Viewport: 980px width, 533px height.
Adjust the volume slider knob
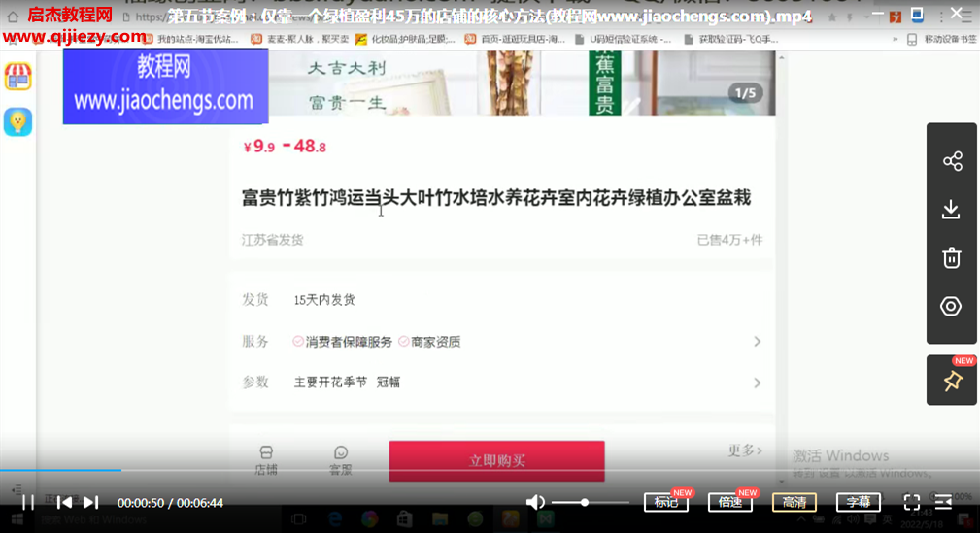[x=585, y=502]
